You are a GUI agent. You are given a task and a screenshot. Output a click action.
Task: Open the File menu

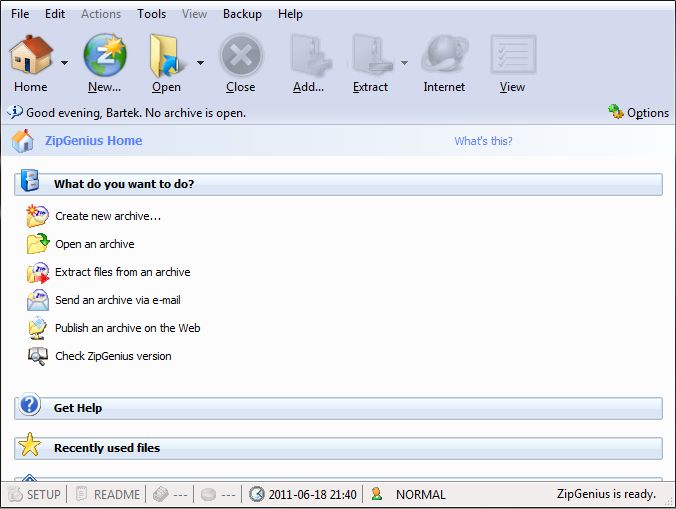click(x=20, y=14)
